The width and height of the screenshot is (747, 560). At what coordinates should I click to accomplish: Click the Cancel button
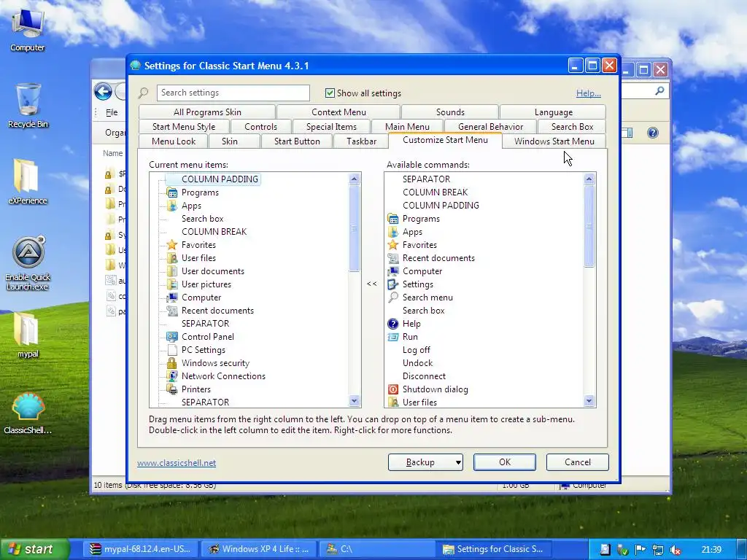click(x=578, y=462)
